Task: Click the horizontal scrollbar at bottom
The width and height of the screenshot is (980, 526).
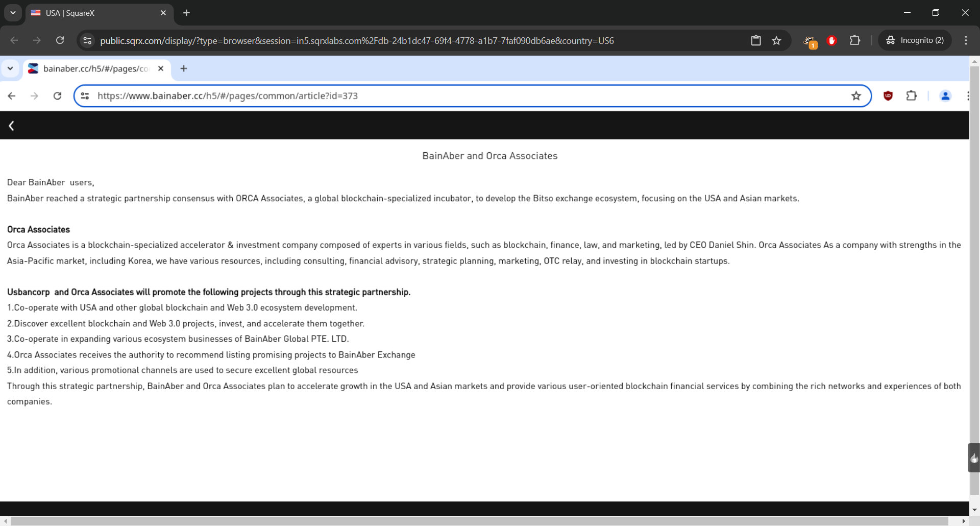Action: tap(480, 521)
